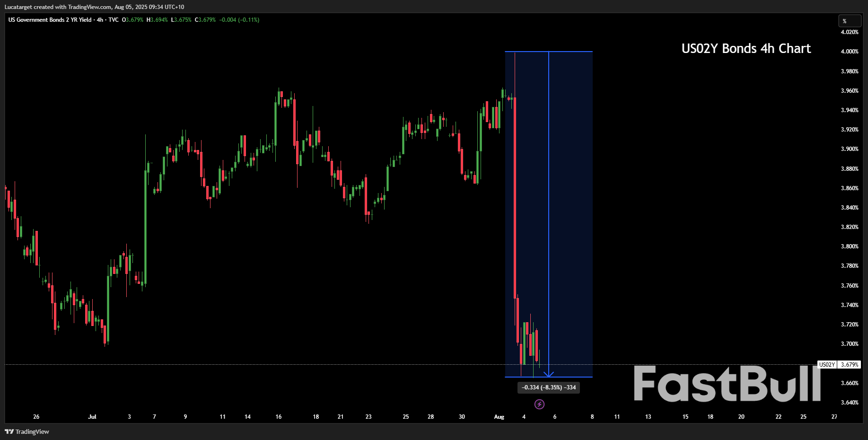Click the Jul label on the time axis

point(92,417)
